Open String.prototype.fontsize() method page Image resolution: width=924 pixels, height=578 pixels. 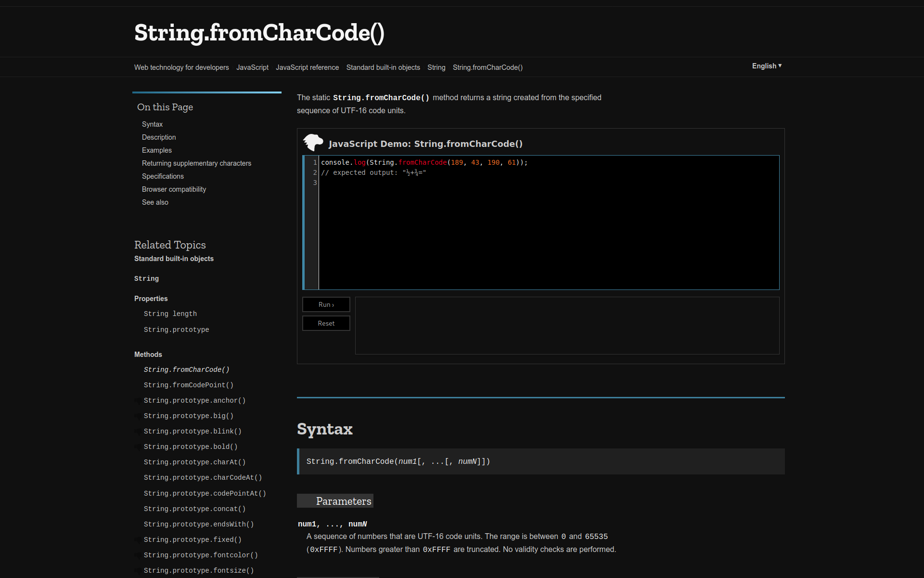[199, 570]
